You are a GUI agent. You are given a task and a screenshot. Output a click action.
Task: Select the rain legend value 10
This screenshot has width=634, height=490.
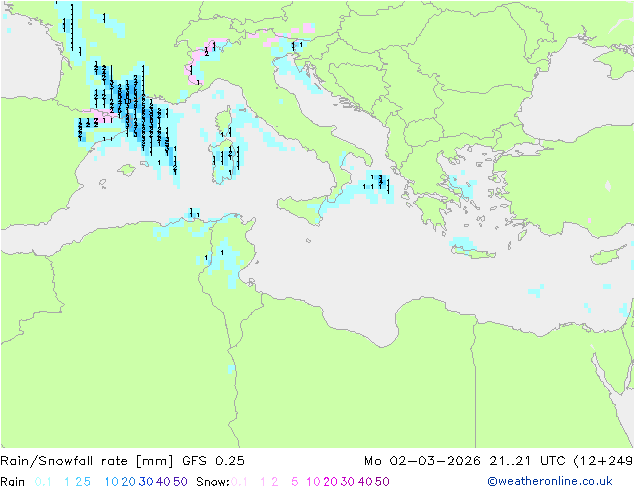click(112, 482)
